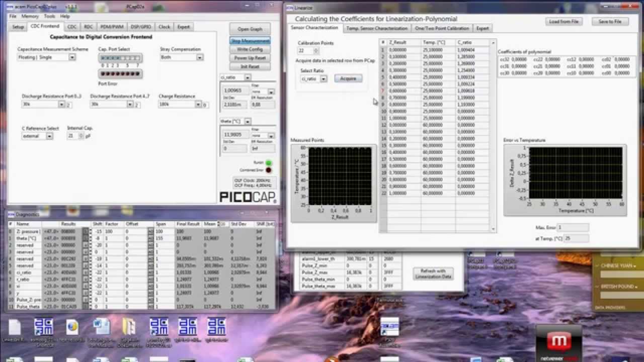
Task: Switch to the Setup tab
Action: pyautogui.click(x=18, y=27)
